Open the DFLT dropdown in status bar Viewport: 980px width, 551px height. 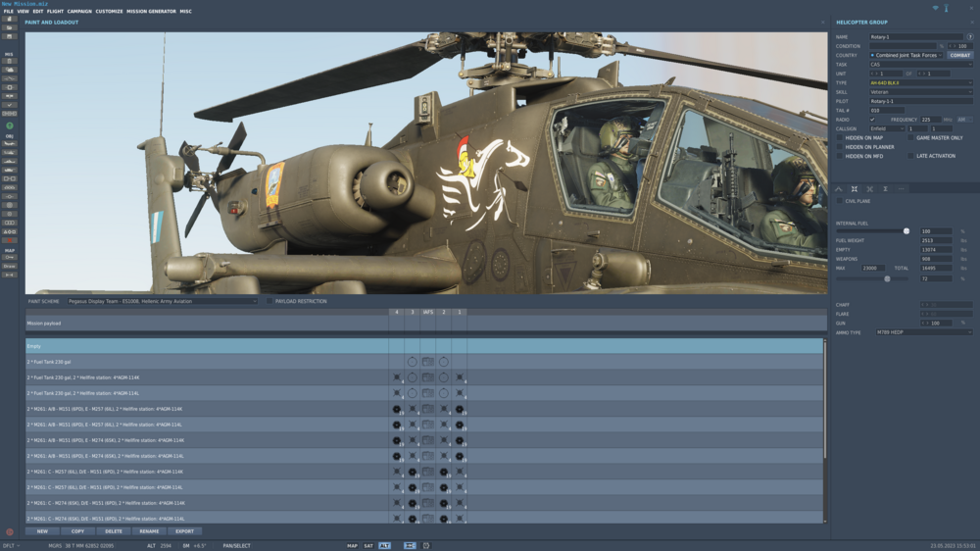click(x=11, y=546)
